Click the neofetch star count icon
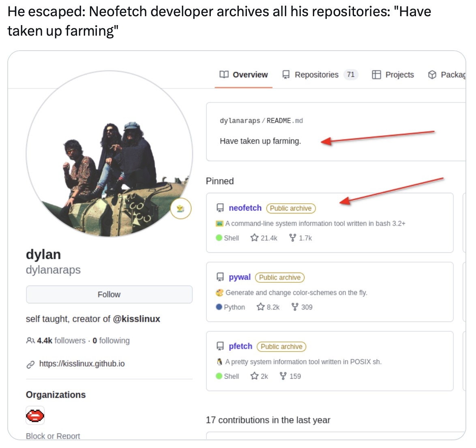Viewport: 476px width, 448px height. [254, 238]
